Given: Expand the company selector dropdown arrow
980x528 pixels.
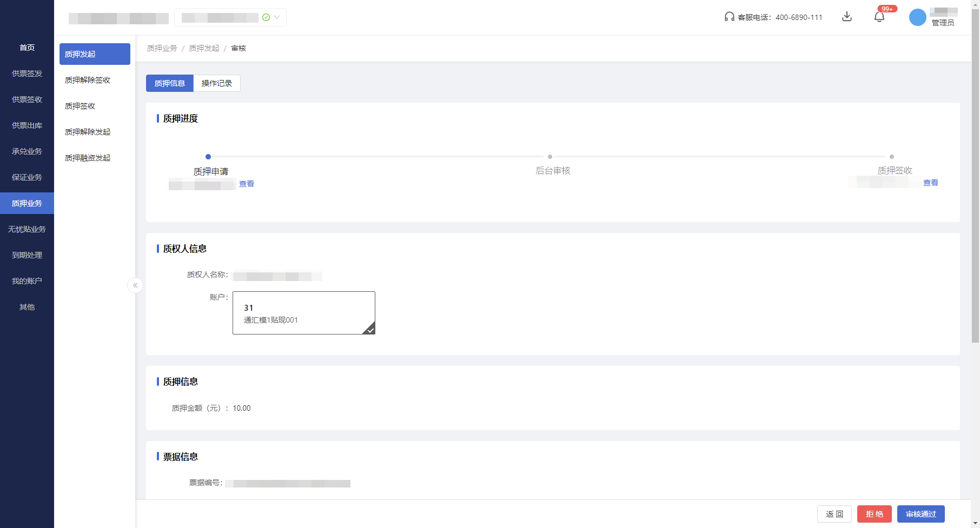Looking at the screenshot, I should pos(277,17).
